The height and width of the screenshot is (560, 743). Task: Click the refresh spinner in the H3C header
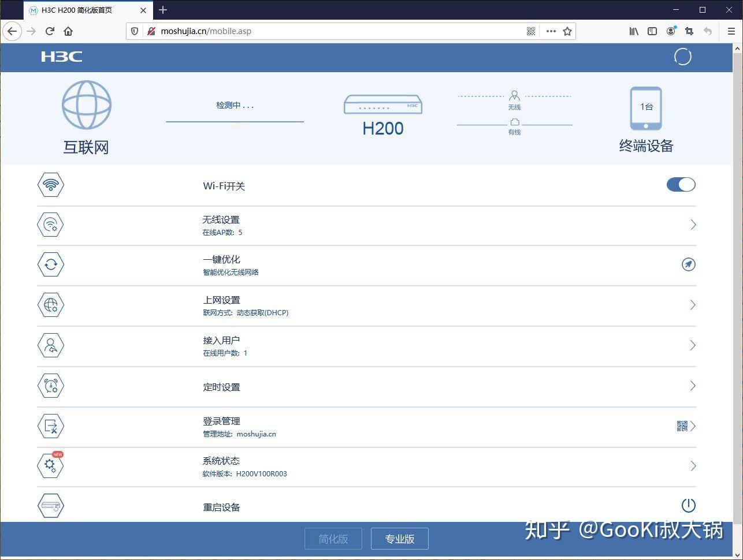[682, 57]
